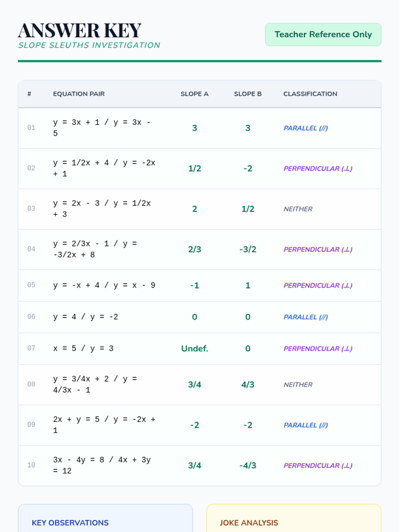
Task: Click the 2/3 slope A value in row 04
Action: coord(195,249)
